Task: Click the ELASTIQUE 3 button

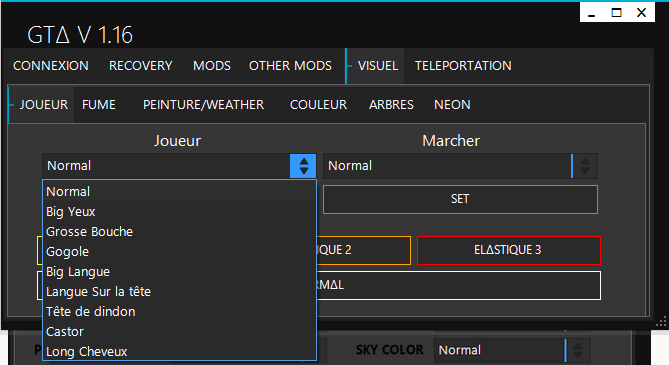Action: (509, 250)
